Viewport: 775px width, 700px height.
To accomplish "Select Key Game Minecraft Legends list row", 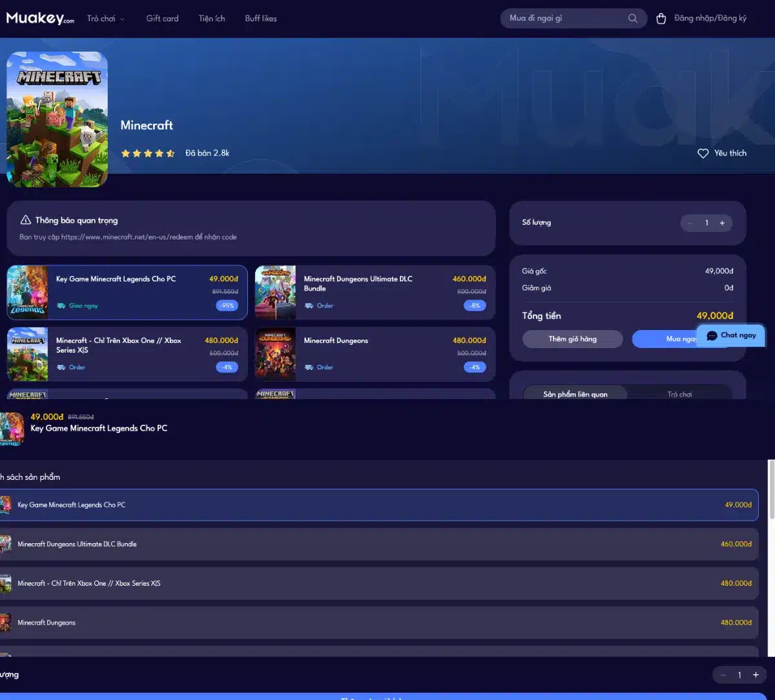I will (379, 505).
